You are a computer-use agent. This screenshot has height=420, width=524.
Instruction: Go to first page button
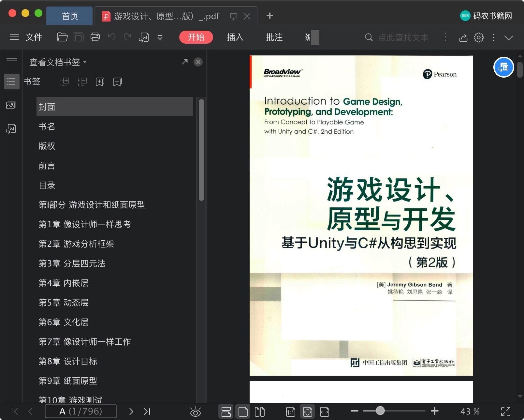tap(15, 412)
